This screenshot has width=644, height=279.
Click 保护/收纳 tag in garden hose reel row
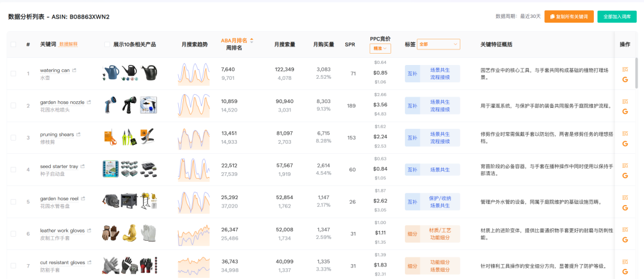tap(440, 198)
